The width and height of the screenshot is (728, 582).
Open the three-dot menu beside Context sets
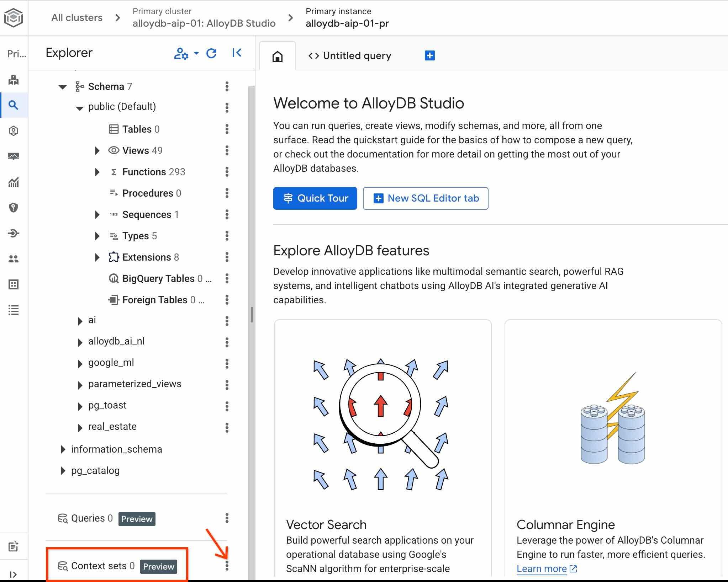tap(227, 566)
